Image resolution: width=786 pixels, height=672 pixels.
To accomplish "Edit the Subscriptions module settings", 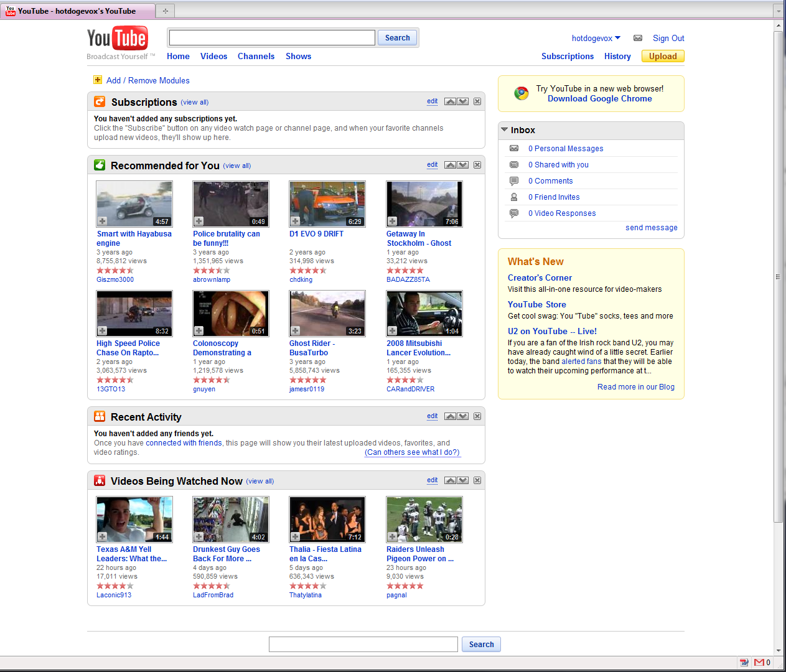I will click(x=432, y=101).
